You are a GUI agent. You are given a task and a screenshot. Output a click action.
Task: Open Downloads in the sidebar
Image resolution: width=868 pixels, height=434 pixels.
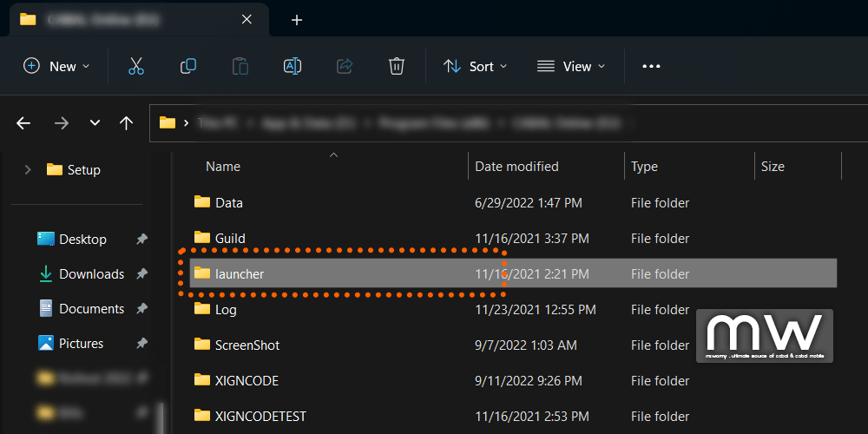(x=91, y=274)
